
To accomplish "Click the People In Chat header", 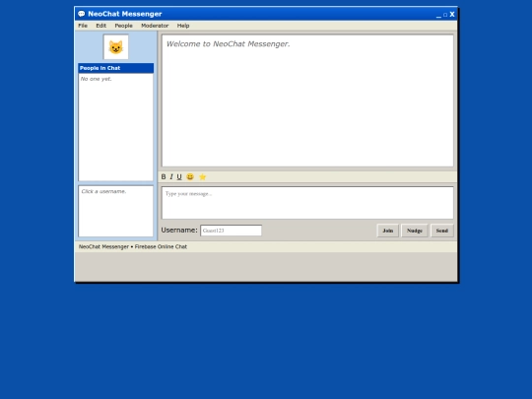I will pyautogui.click(x=115, y=68).
